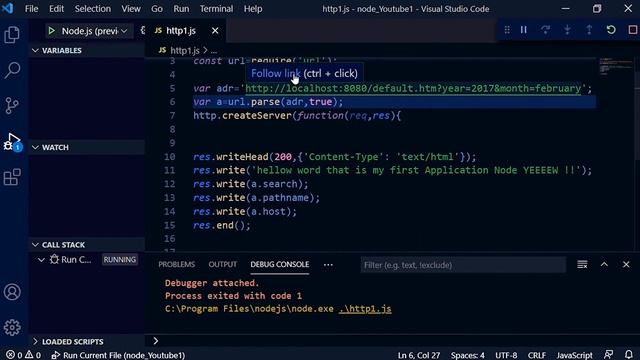Viewport: 640px width, 360px height.
Task: Open the Help menu
Action: coord(253,9)
